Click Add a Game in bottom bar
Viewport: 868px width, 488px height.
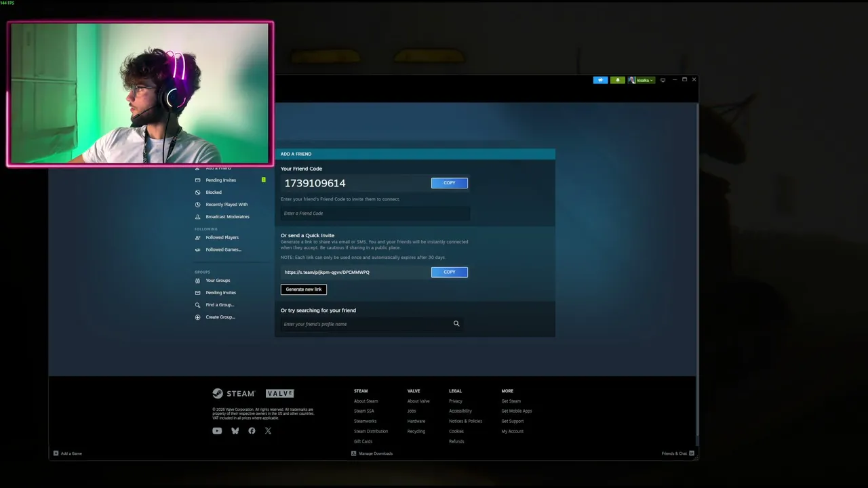point(68,453)
